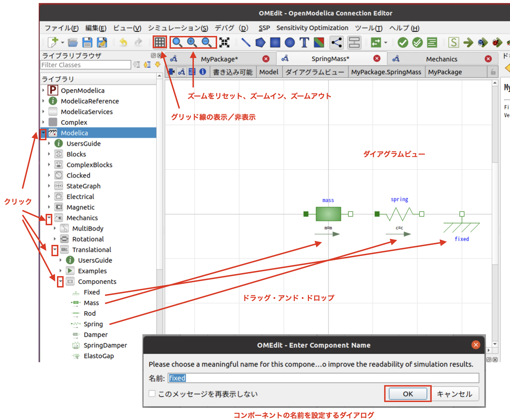Image resolution: width=510 pixels, height=420 pixels.
Task: Toggle the Connect mode icon
Action: pos(337,42)
